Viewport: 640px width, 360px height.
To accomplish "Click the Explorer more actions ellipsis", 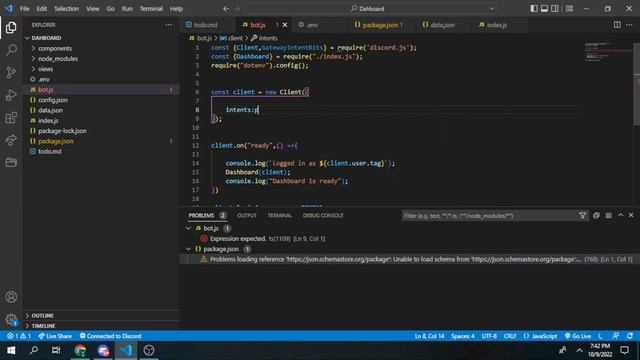I will pyautogui.click(x=169, y=25).
